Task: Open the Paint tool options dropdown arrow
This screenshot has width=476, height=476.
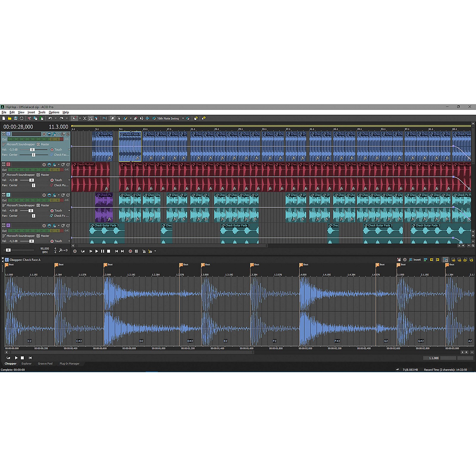Action: point(131,118)
